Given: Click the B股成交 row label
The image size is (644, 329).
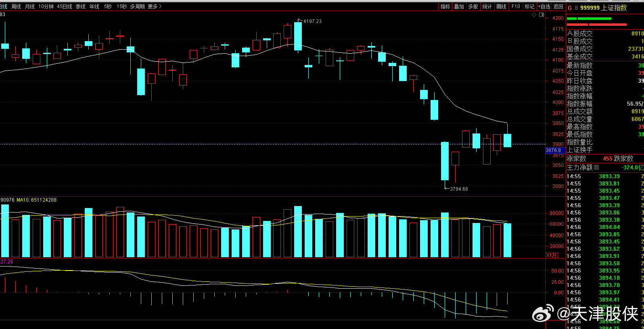Looking at the screenshot, I should 580,42.
